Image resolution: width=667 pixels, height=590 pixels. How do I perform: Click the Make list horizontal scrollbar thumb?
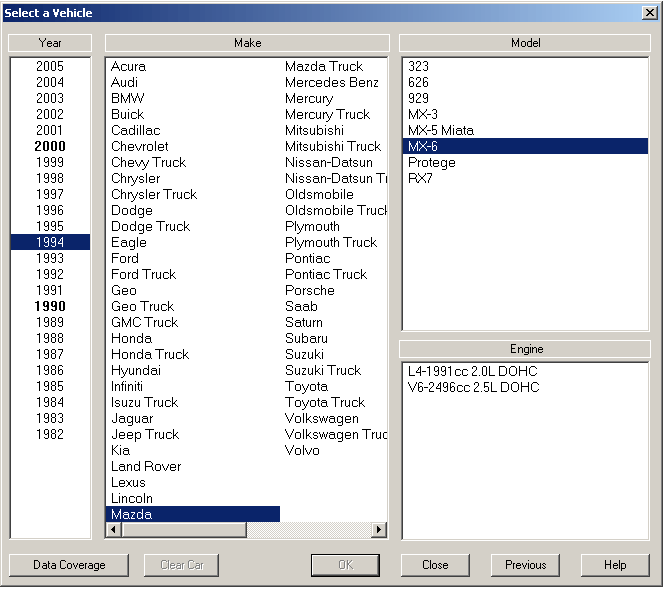[184, 530]
